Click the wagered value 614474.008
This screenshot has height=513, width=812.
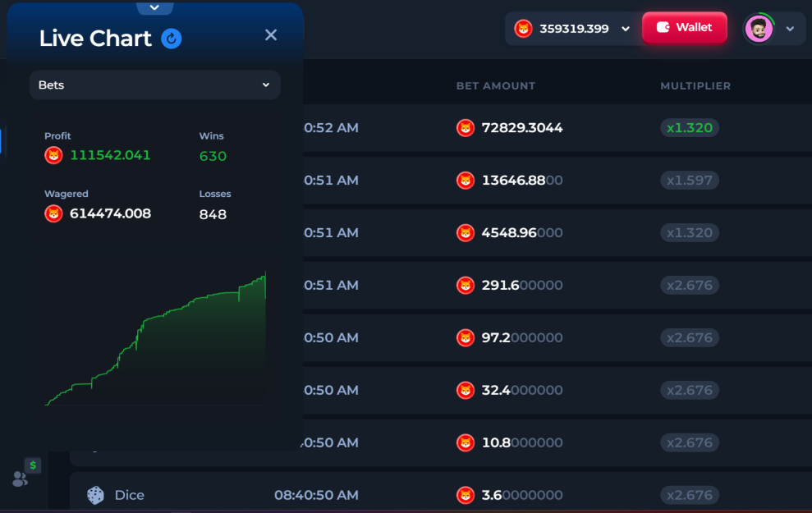click(x=110, y=213)
